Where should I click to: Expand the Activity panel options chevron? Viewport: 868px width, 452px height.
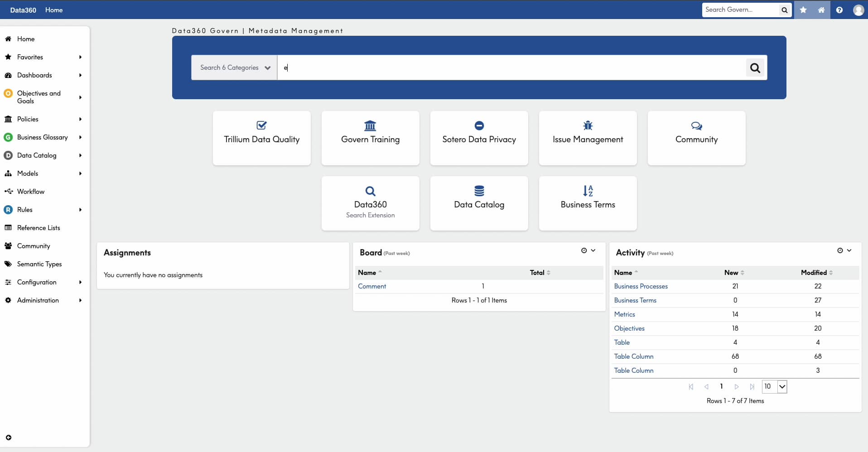click(x=849, y=250)
